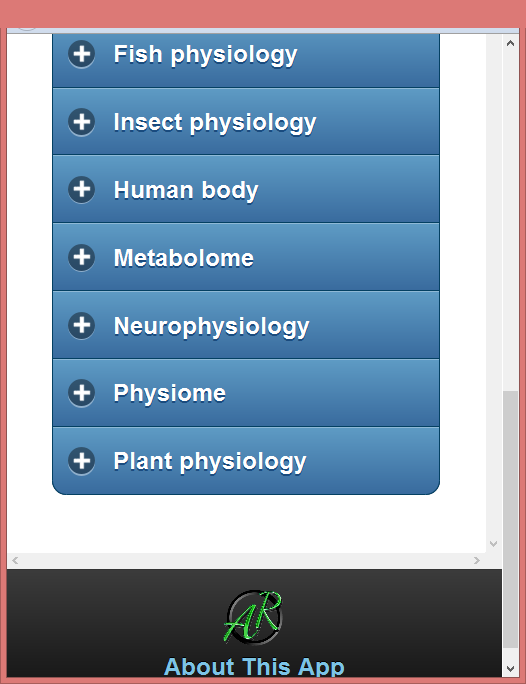Image resolution: width=526 pixels, height=684 pixels.
Task: Click the Physiome plus icon
Action: pyautogui.click(x=81, y=393)
